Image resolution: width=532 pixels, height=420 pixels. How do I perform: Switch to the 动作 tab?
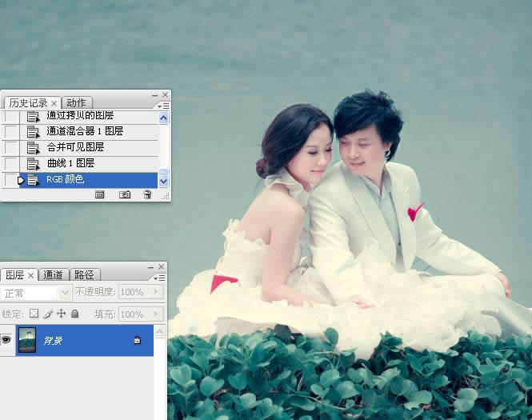pyautogui.click(x=77, y=102)
